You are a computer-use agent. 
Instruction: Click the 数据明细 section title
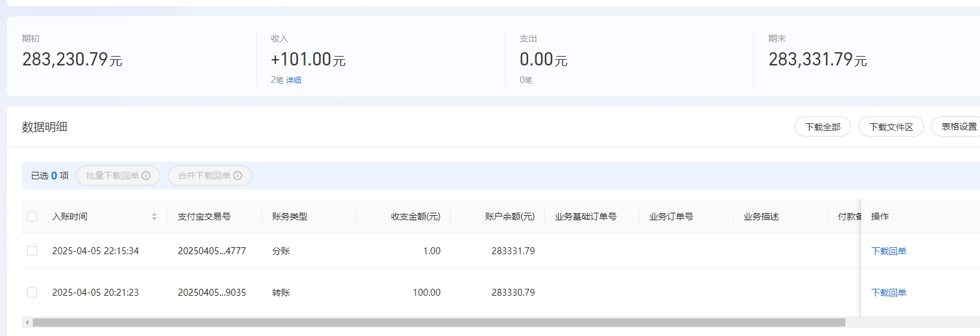tap(45, 127)
